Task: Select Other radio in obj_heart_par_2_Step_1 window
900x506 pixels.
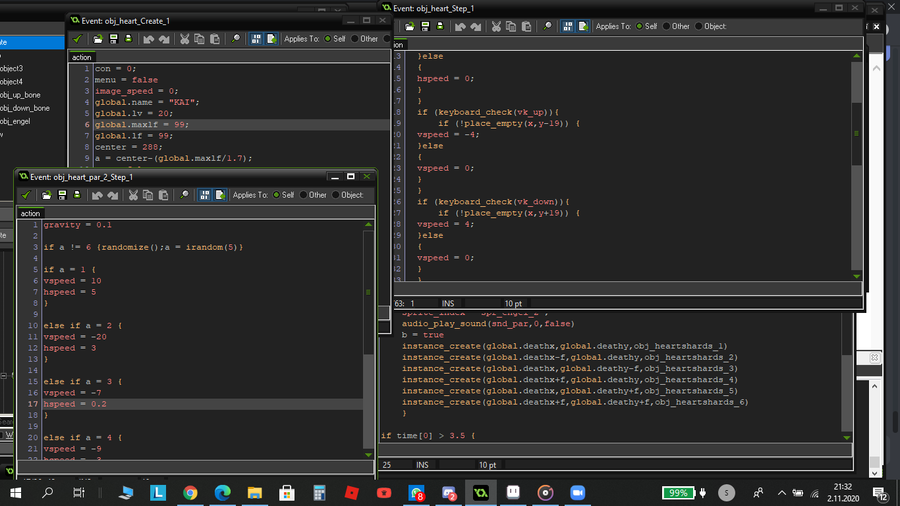Action: point(304,195)
